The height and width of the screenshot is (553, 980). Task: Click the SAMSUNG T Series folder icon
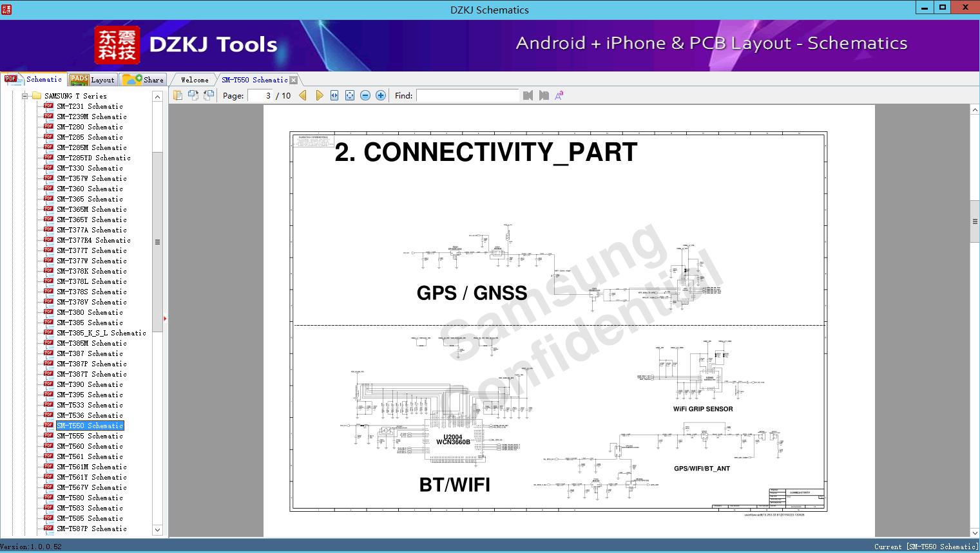[37, 96]
